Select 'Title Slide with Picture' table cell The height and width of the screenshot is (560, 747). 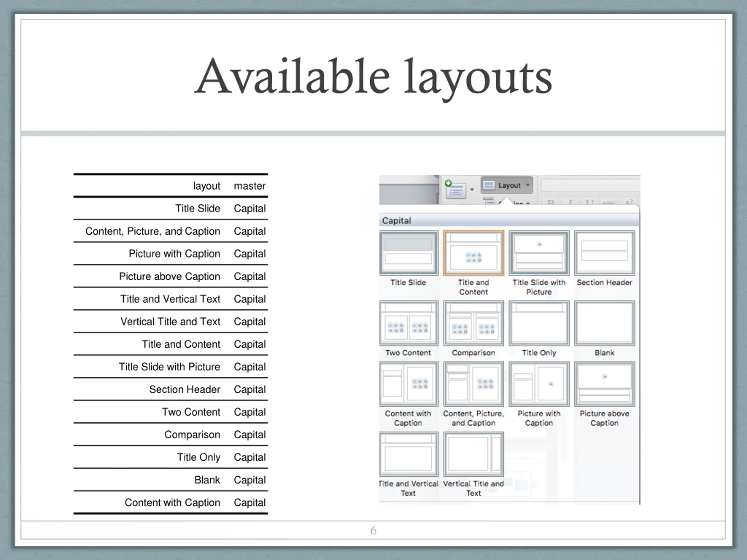pos(170,367)
